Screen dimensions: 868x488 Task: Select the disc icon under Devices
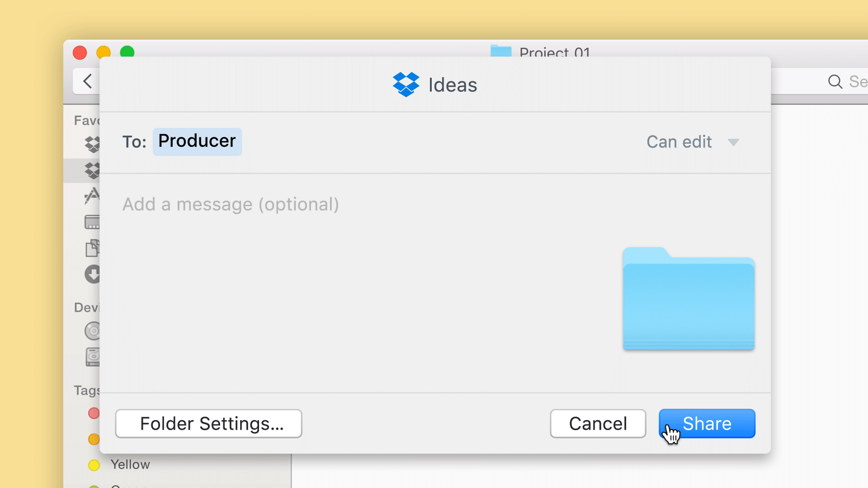93,331
